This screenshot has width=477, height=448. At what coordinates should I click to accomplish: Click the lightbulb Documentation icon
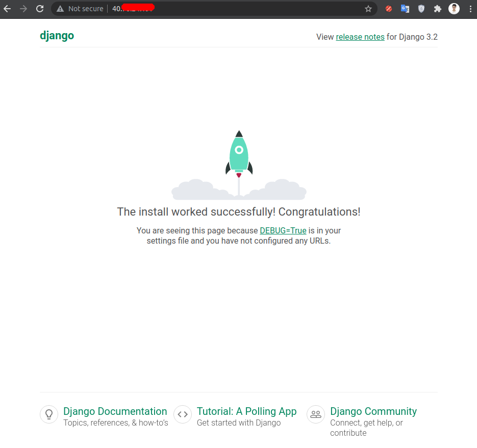click(x=49, y=414)
